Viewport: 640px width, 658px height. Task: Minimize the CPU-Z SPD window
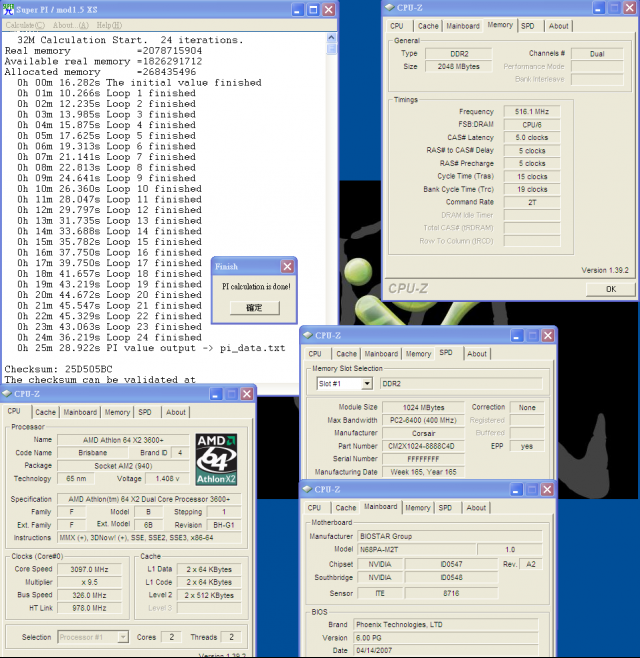pos(517,336)
